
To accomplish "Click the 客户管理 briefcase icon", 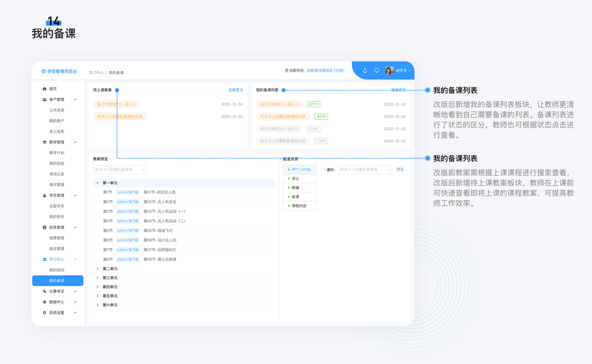I will coord(44,99).
